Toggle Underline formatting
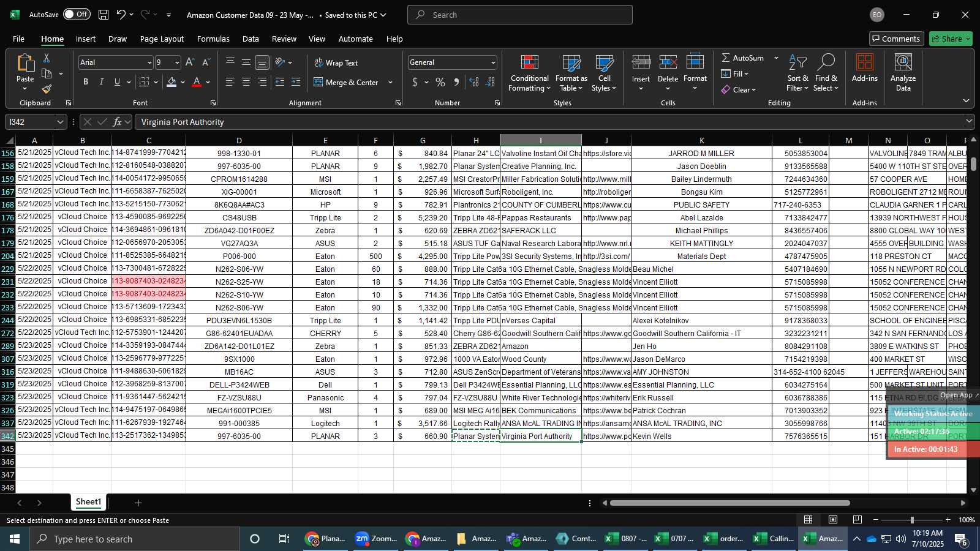980x551 pixels. 117,82
